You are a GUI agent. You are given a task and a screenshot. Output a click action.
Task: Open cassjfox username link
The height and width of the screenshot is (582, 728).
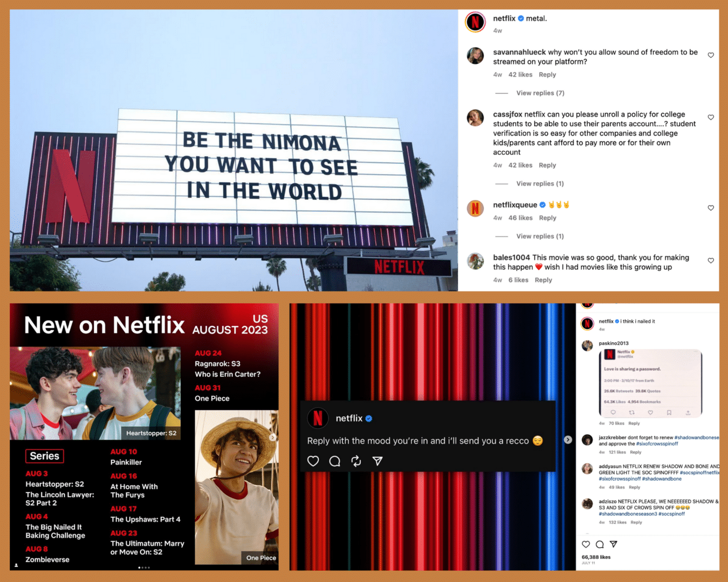[x=507, y=114]
